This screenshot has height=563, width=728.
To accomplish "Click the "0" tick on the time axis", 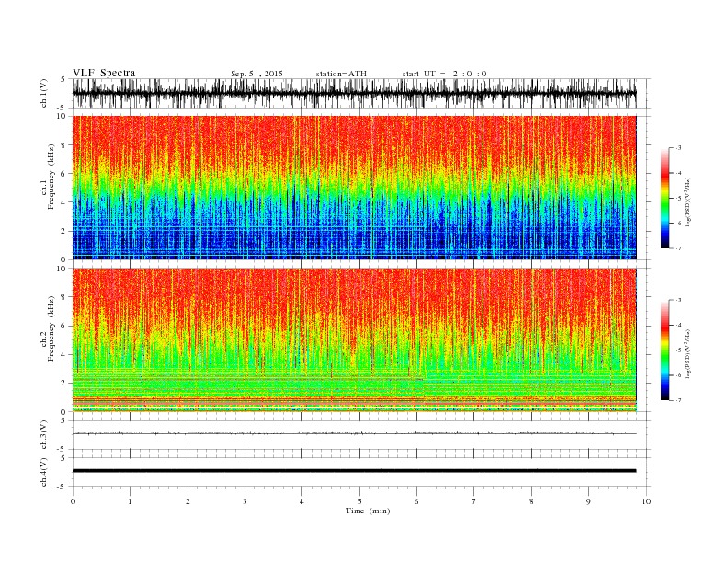I will point(73,501).
